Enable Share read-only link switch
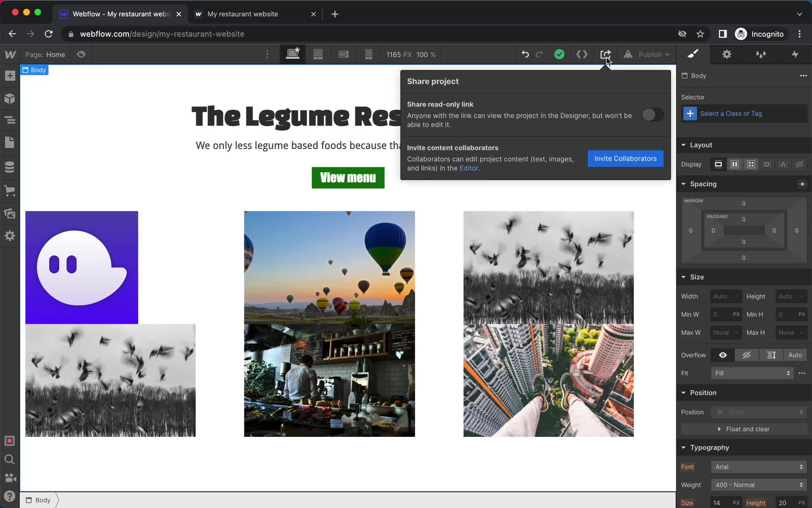 click(653, 115)
